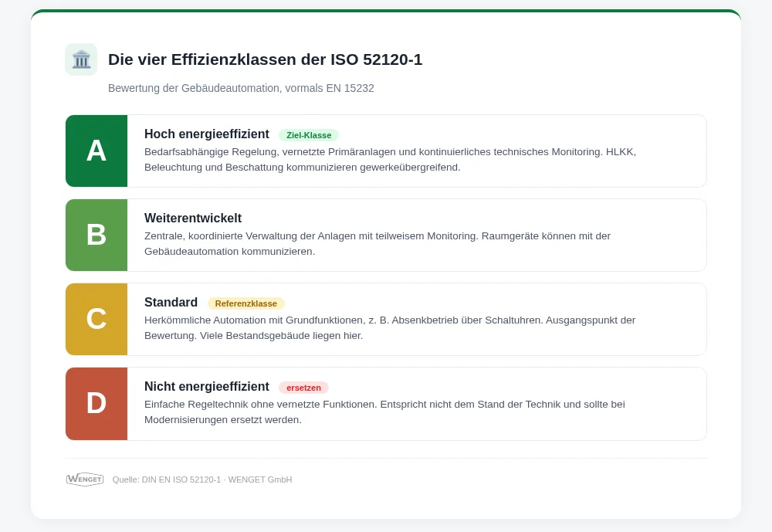Screen dimensions: 772x532
Task: Click source line 'Quelle: DIN EN ISO 52120-1 · WENGET GmbH'
Action: coord(201,479)
